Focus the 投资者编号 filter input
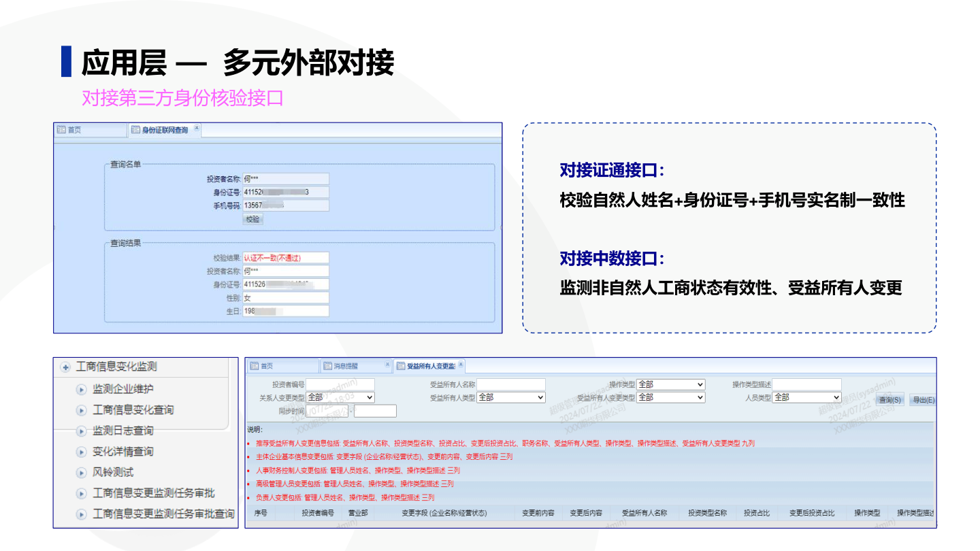This screenshot has height=551, width=980. [x=340, y=384]
